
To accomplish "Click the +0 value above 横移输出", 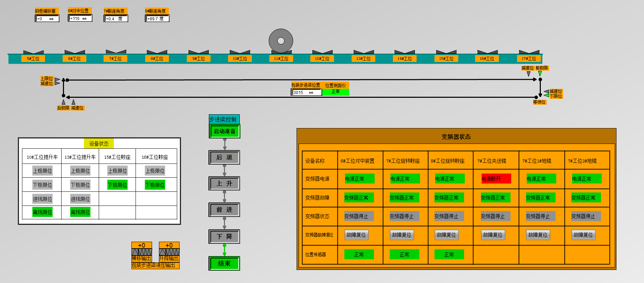I will coord(142,245).
